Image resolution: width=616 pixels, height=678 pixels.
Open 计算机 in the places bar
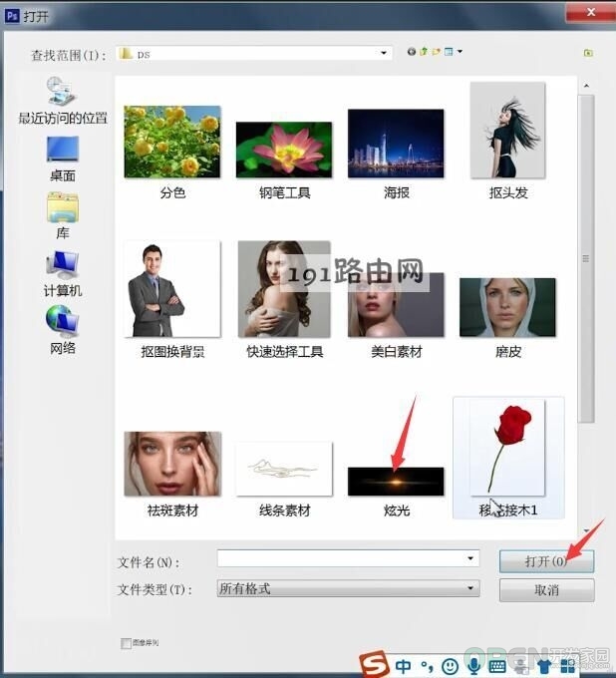tap(63, 274)
